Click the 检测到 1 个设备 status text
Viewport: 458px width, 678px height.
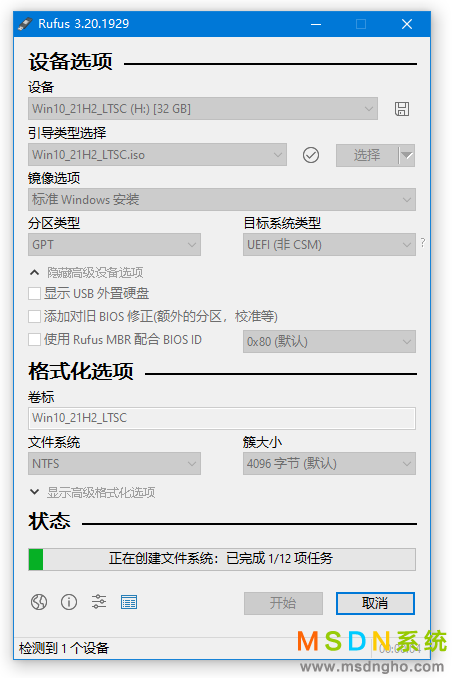[x=64, y=648]
